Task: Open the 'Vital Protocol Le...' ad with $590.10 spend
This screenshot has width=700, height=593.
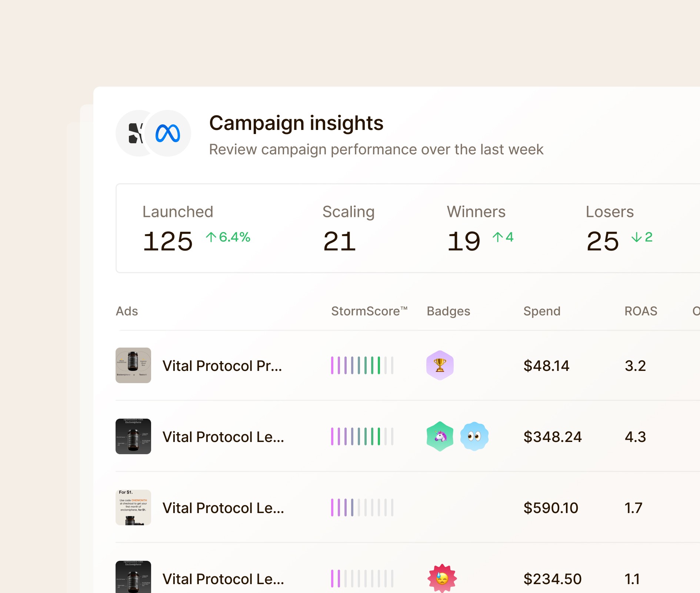Action: click(223, 508)
